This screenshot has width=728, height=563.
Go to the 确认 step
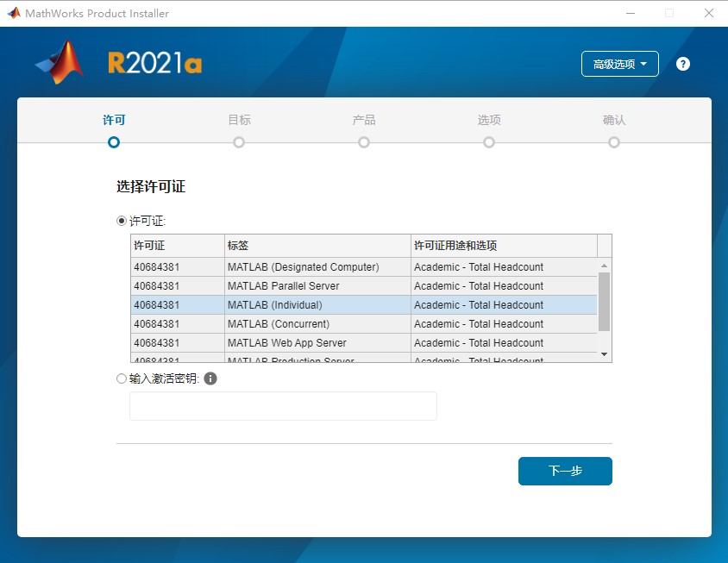[614, 141]
